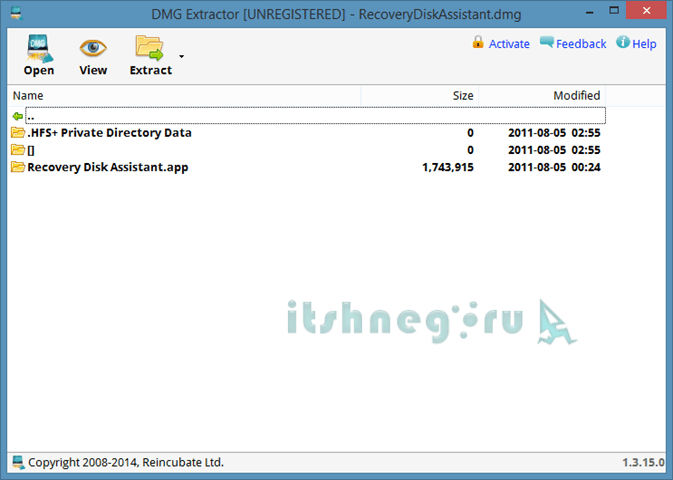
Task: Click the title bar application icon
Action: (x=16, y=13)
